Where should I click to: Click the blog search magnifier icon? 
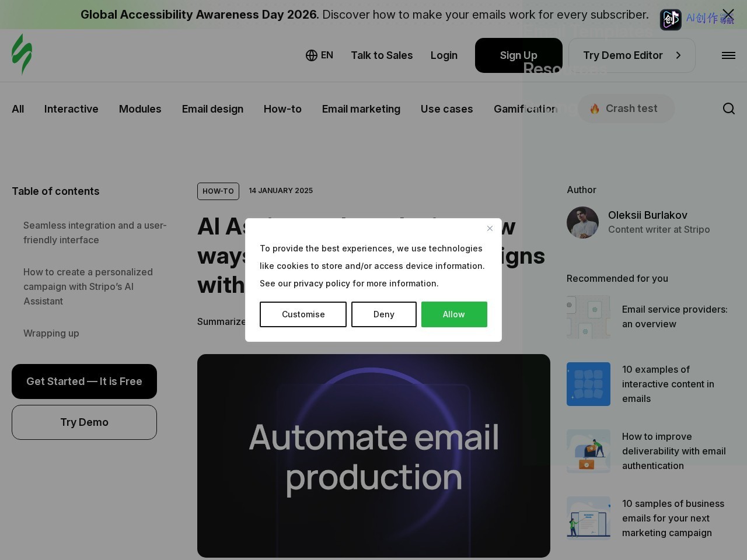(728, 108)
